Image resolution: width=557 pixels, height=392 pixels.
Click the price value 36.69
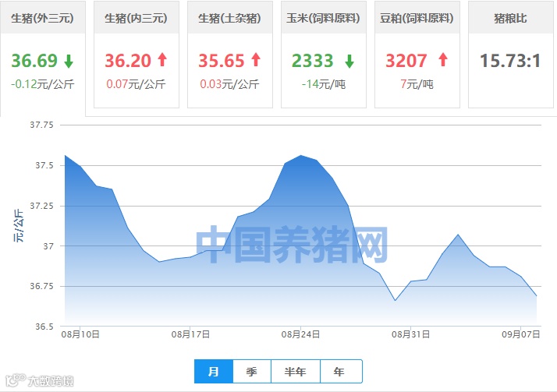[34, 61]
